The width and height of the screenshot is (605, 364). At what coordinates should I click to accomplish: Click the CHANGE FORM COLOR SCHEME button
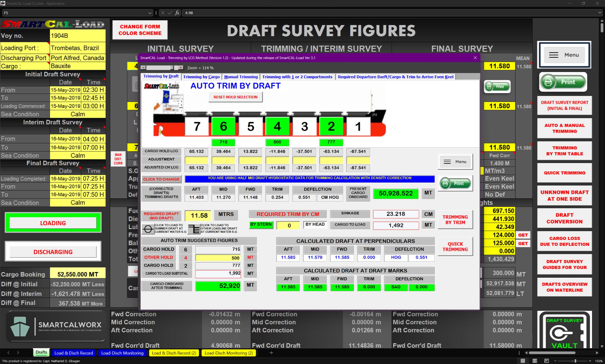coord(140,30)
